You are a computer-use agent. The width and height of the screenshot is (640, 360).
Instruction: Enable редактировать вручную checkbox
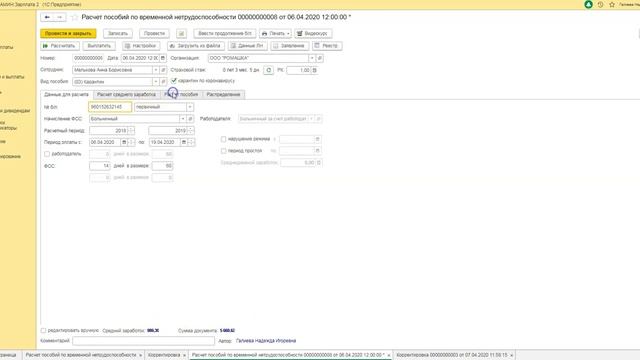point(43,331)
